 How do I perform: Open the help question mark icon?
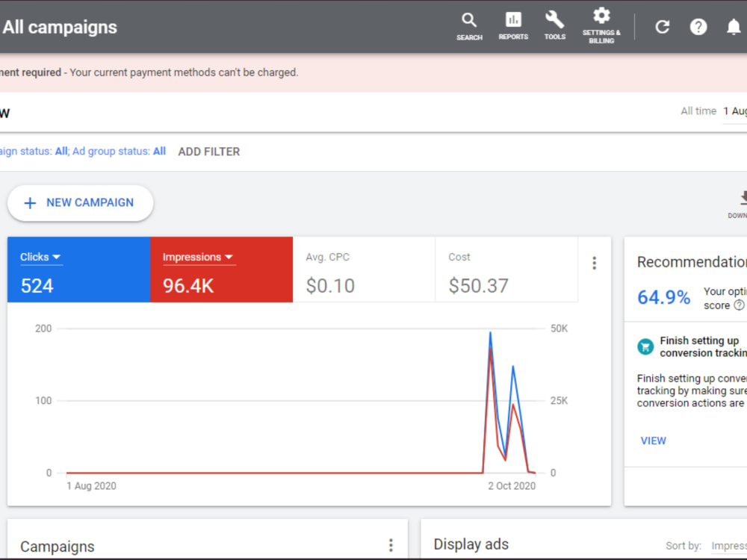(x=698, y=27)
